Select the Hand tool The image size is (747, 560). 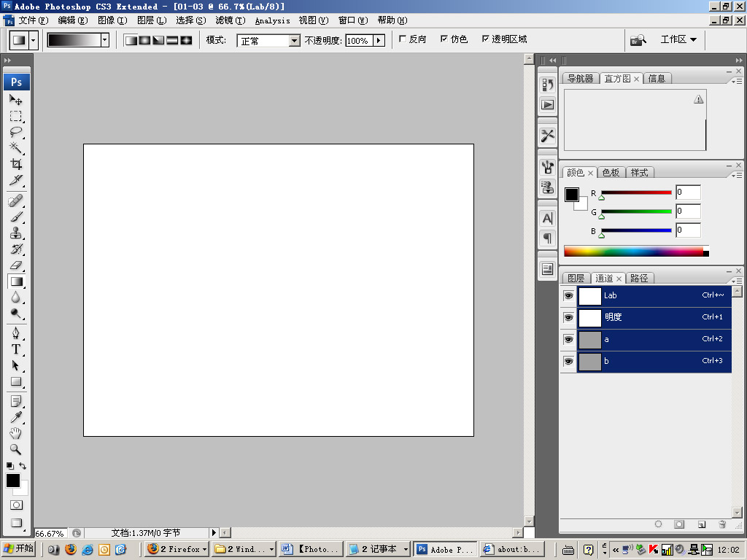[x=16, y=433]
